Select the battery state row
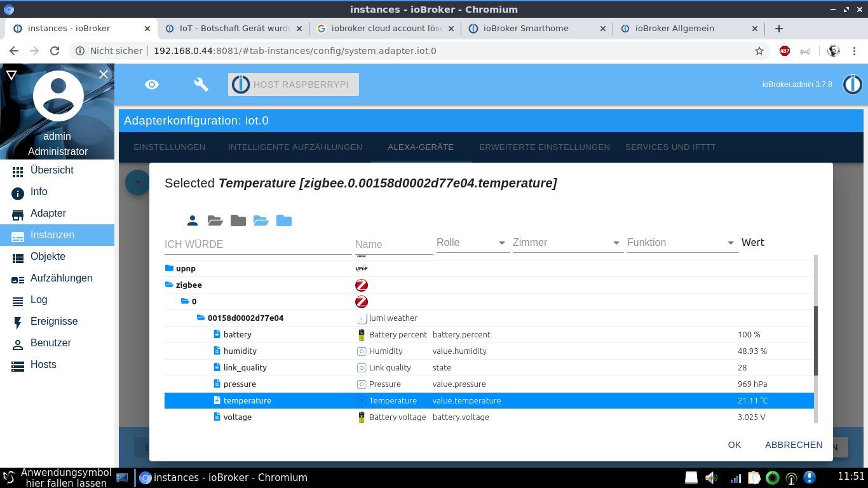868x488 pixels. pos(489,334)
